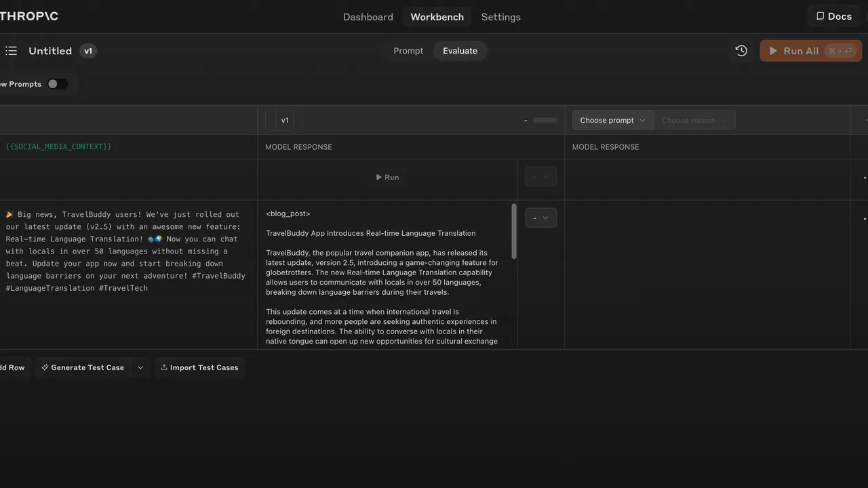Select the Evaluate view tab
Viewport: 868px width, 488px height.
[x=460, y=51]
